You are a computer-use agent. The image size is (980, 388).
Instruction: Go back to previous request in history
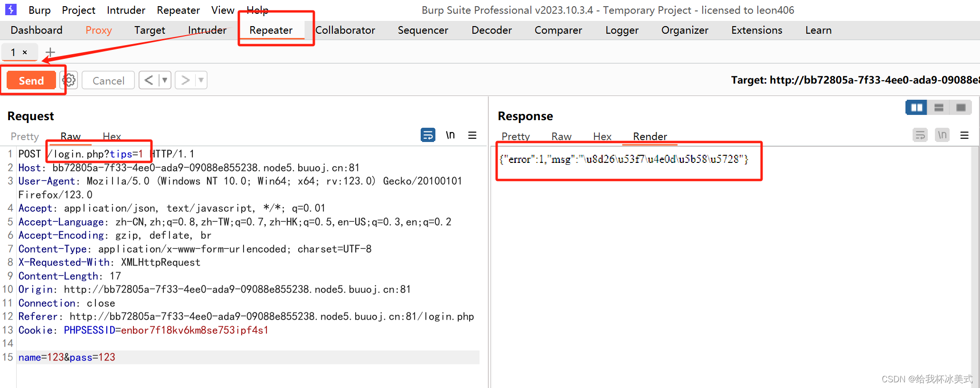click(149, 80)
